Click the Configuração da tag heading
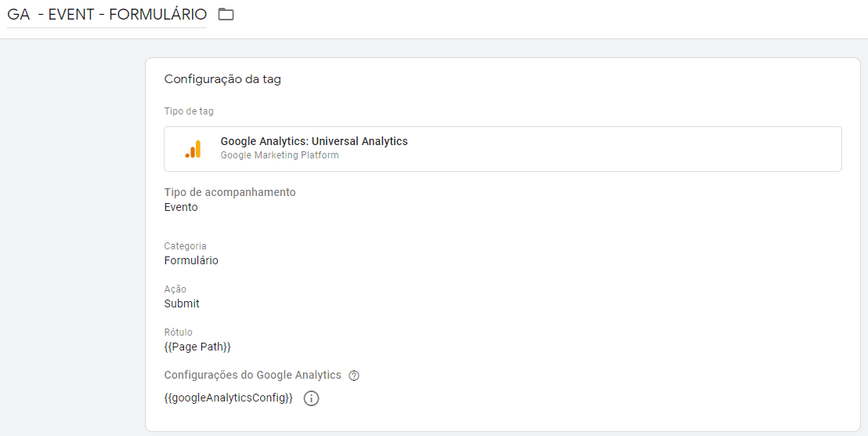868x436 pixels. (222, 79)
